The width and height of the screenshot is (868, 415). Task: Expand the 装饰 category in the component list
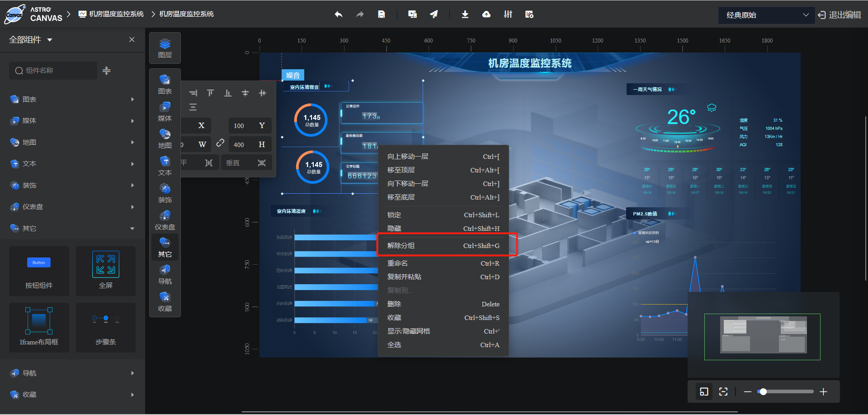[x=72, y=185]
